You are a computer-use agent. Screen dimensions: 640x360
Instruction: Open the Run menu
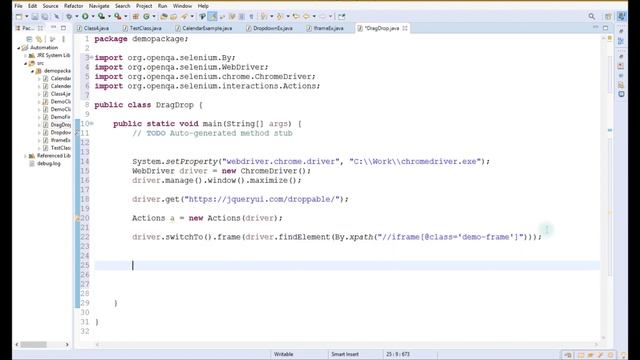[162, 6]
